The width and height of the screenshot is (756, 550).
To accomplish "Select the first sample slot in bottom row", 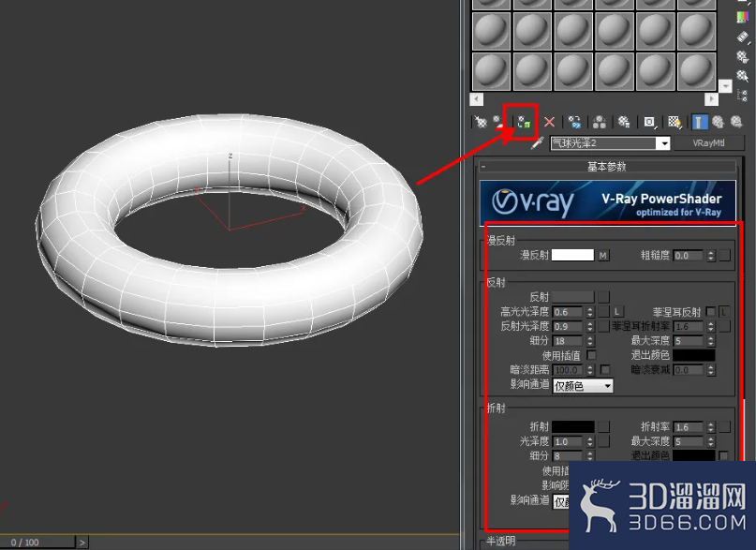I will (491, 71).
